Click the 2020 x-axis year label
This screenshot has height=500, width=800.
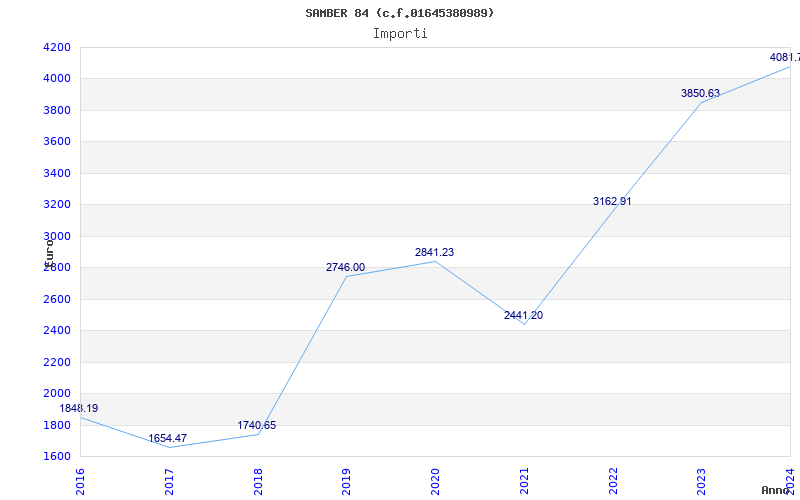coord(435,481)
